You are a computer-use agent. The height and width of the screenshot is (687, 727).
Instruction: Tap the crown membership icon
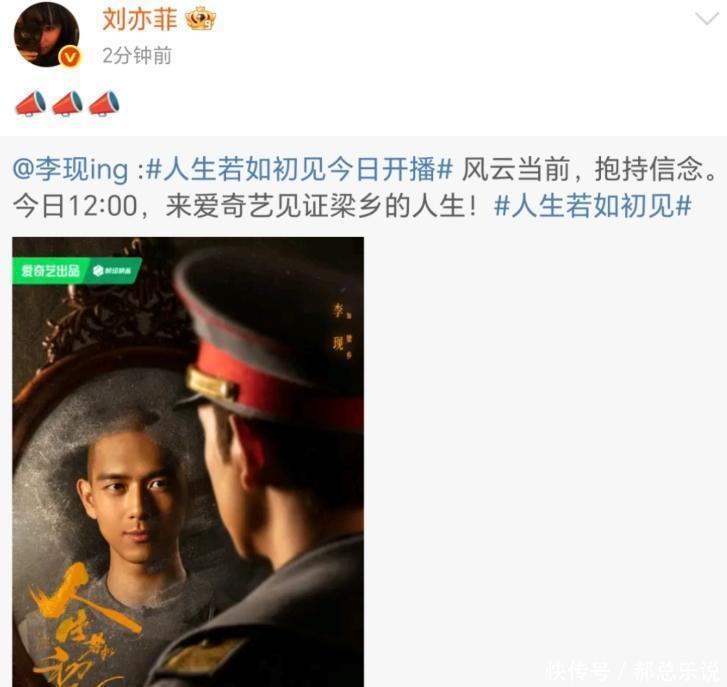tap(201, 20)
